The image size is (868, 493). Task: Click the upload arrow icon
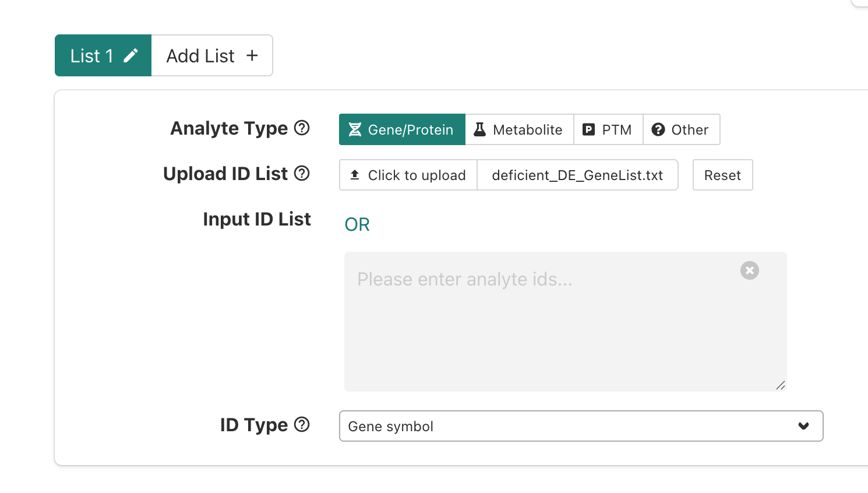[355, 174]
